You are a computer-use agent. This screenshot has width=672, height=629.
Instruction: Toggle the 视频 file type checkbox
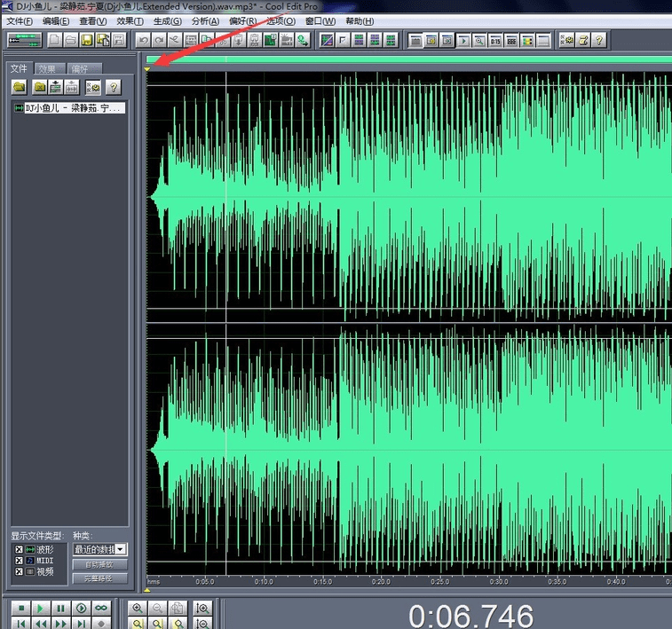(19, 572)
